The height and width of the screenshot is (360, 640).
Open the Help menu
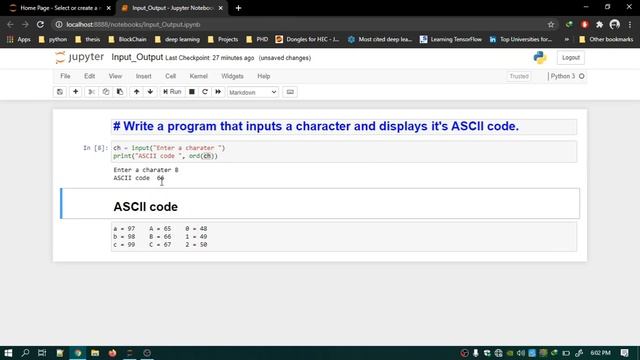tap(264, 76)
